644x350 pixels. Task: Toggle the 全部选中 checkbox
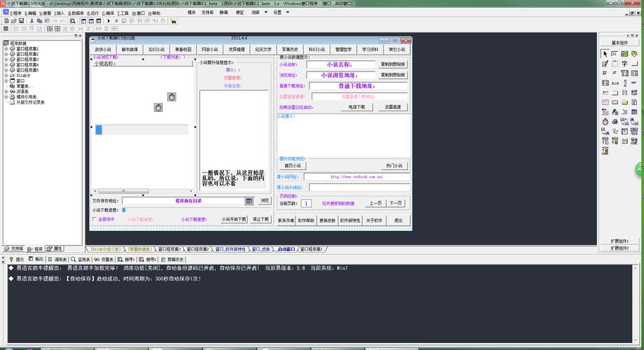tap(94, 219)
